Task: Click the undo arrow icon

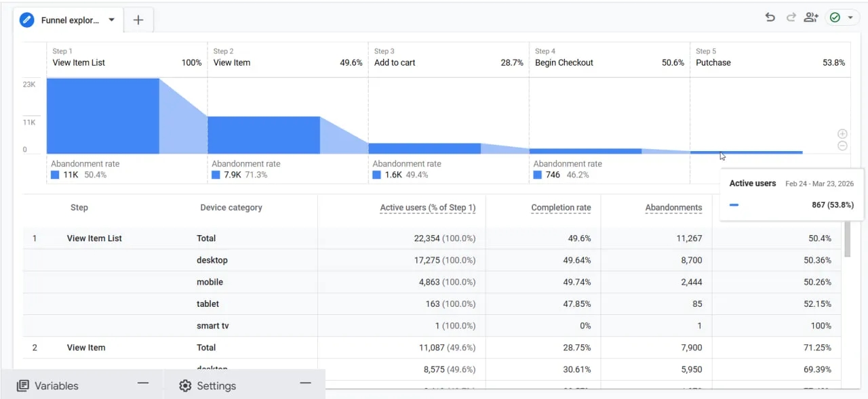Action: (770, 18)
